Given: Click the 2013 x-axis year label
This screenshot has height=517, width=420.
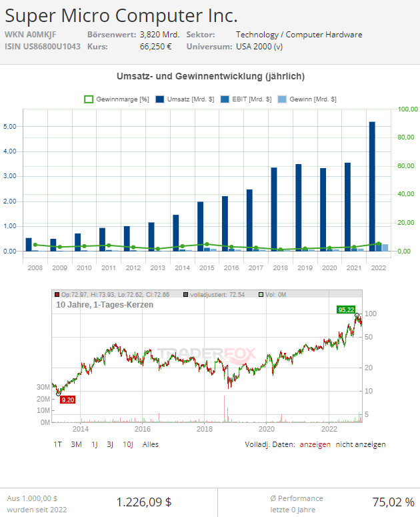Looking at the screenshot, I should 158,268.
